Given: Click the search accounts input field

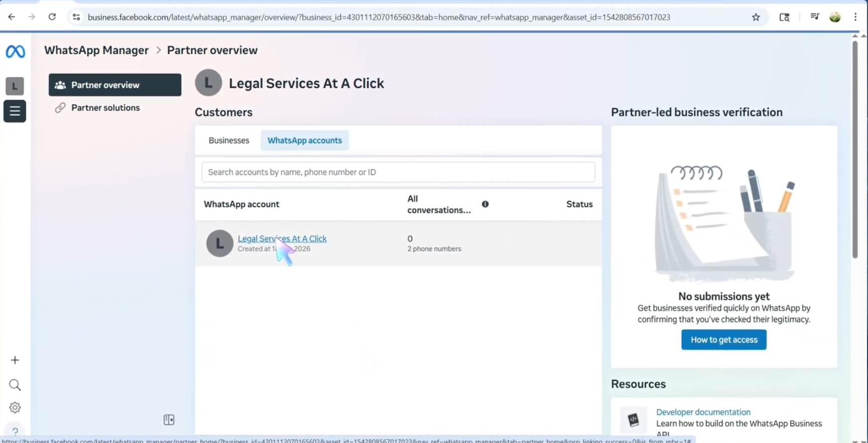Looking at the screenshot, I should click(x=398, y=172).
